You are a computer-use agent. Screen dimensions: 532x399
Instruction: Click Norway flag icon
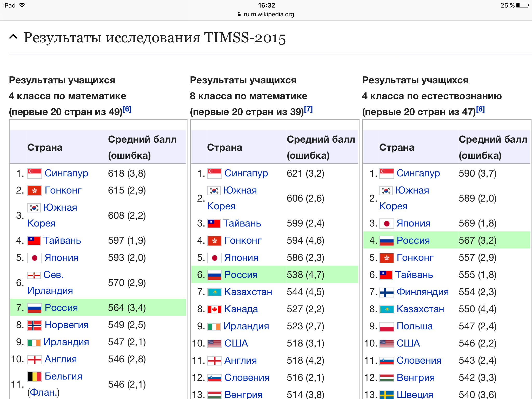pos(35,325)
